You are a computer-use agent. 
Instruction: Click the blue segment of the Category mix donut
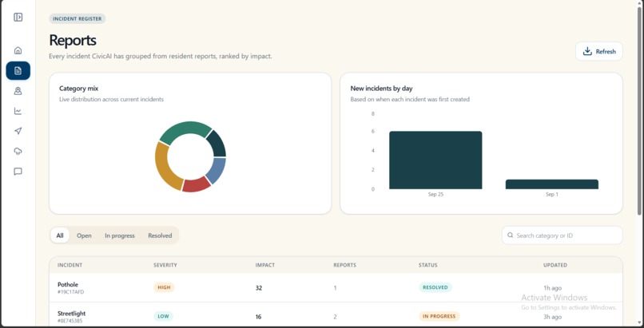coord(216,170)
